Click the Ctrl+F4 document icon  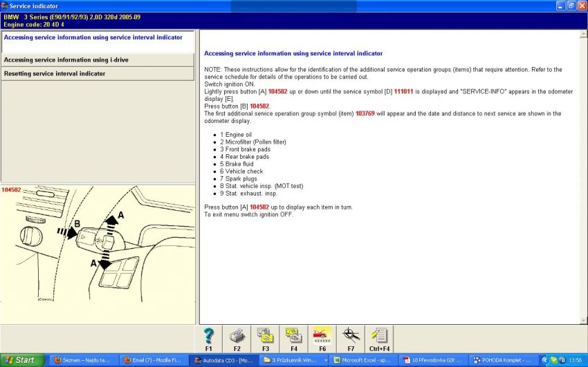coord(380,339)
